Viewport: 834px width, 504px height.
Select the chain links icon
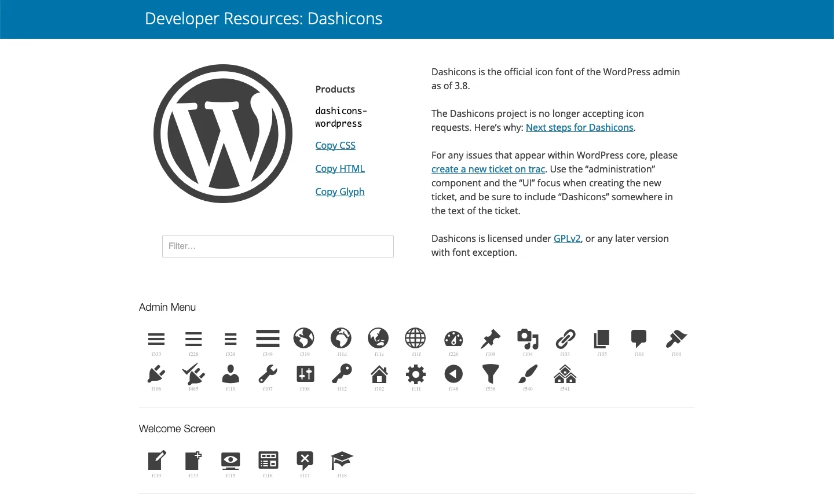click(565, 339)
